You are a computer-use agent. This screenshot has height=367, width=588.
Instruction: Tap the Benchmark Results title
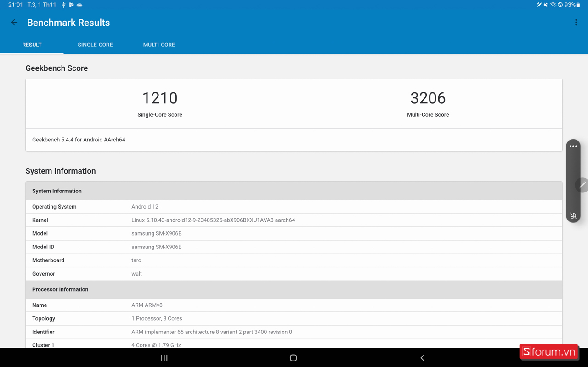[68, 23]
